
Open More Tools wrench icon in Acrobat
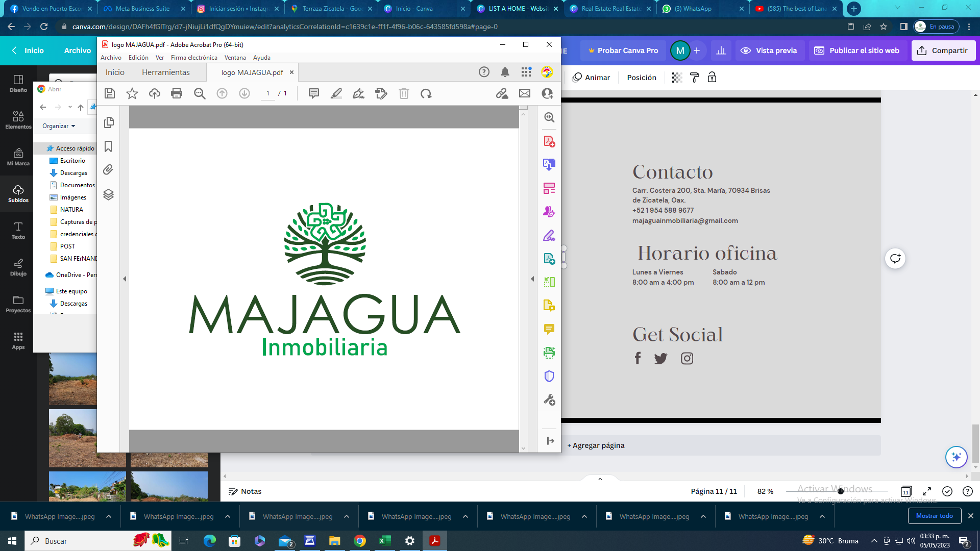pos(549,399)
